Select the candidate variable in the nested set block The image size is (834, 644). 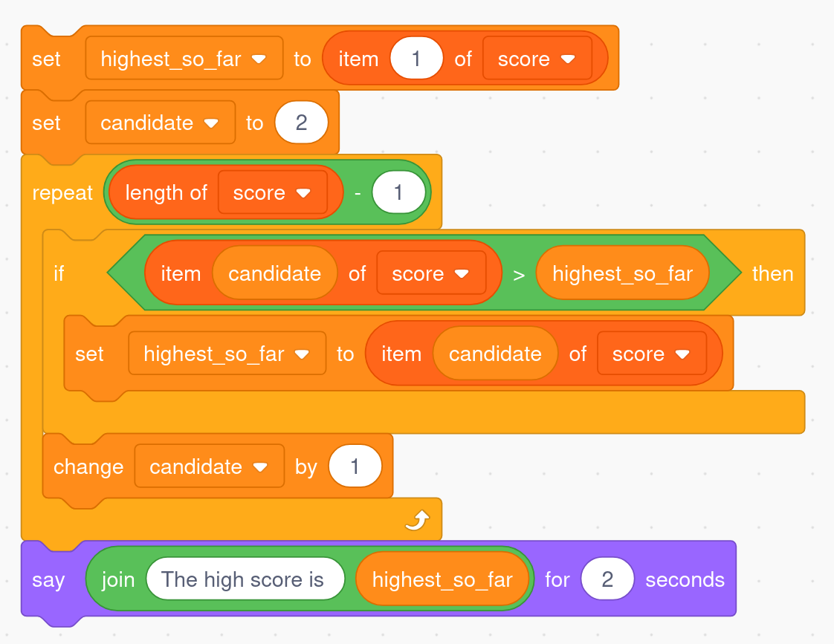[495, 354]
